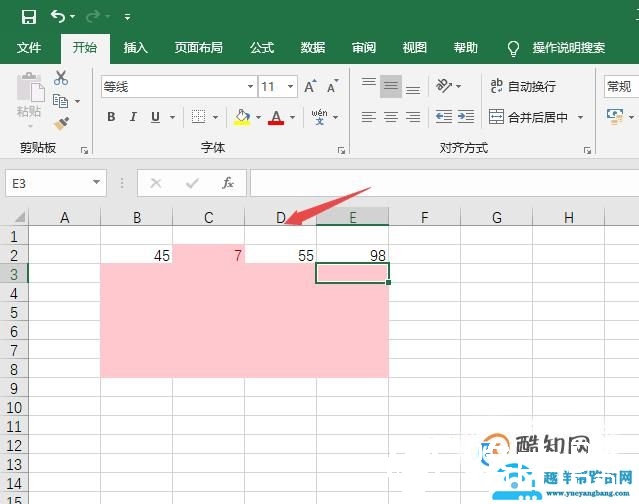Switch to the 公式 ribbon tab

click(262, 48)
